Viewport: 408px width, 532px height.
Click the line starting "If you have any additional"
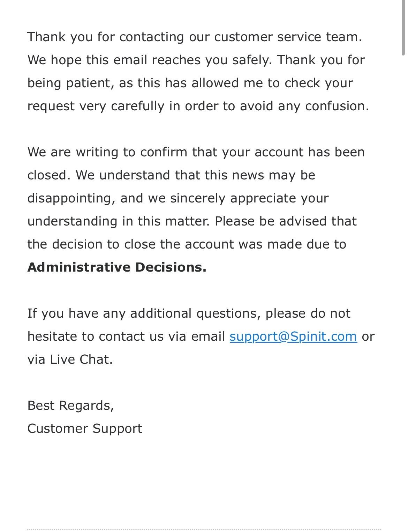[189, 313]
